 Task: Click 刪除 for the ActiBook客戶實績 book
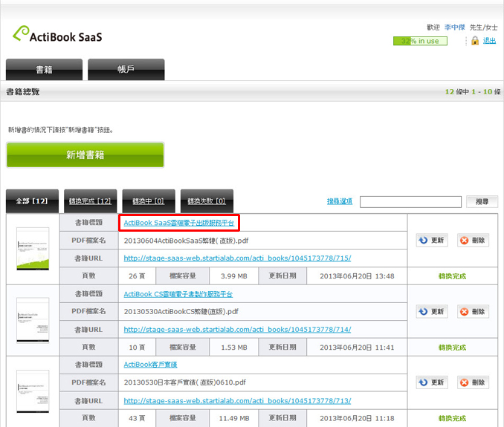[473, 382]
